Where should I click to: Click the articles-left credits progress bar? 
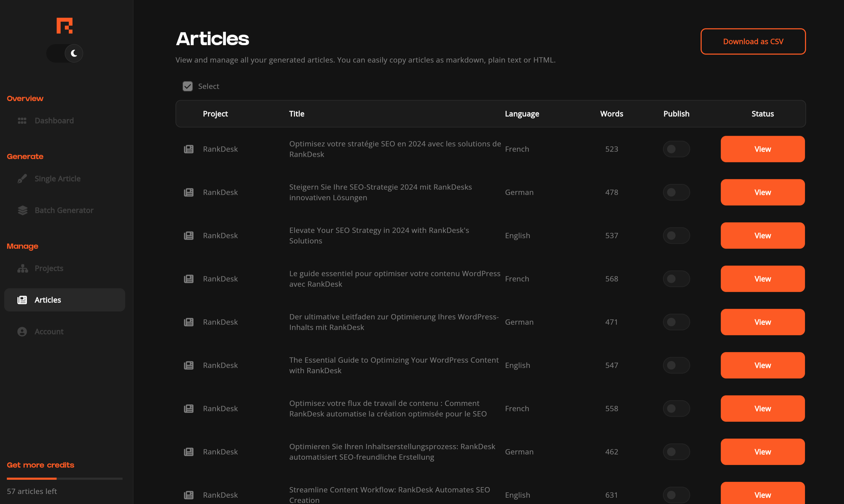coord(65,478)
